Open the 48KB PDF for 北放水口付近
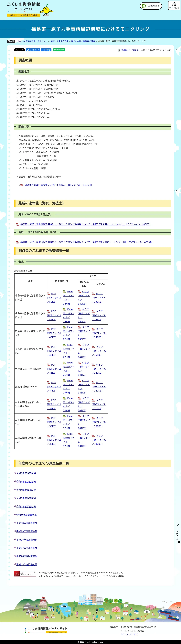This screenshot has height=644, width=181. [54, 316]
